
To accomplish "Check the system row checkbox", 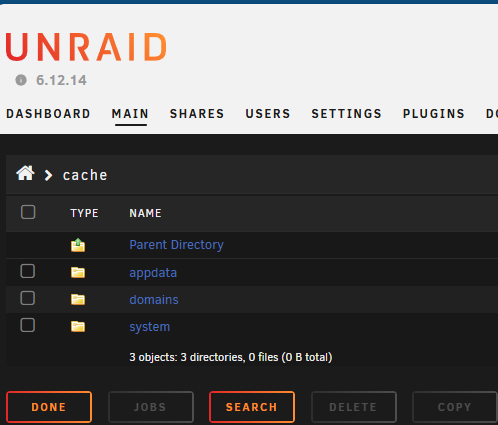I will pos(28,325).
